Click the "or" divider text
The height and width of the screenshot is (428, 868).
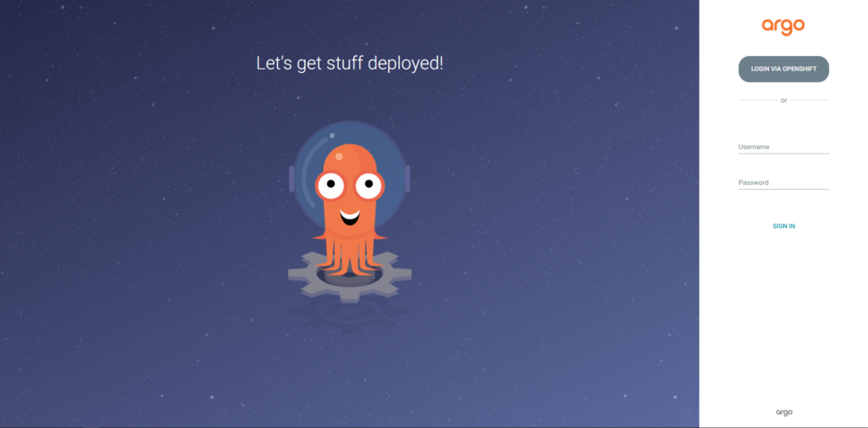click(783, 100)
